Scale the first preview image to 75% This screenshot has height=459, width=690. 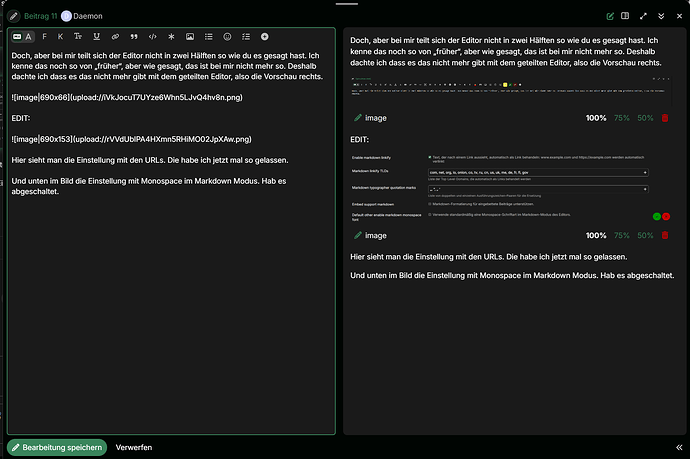pos(621,117)
